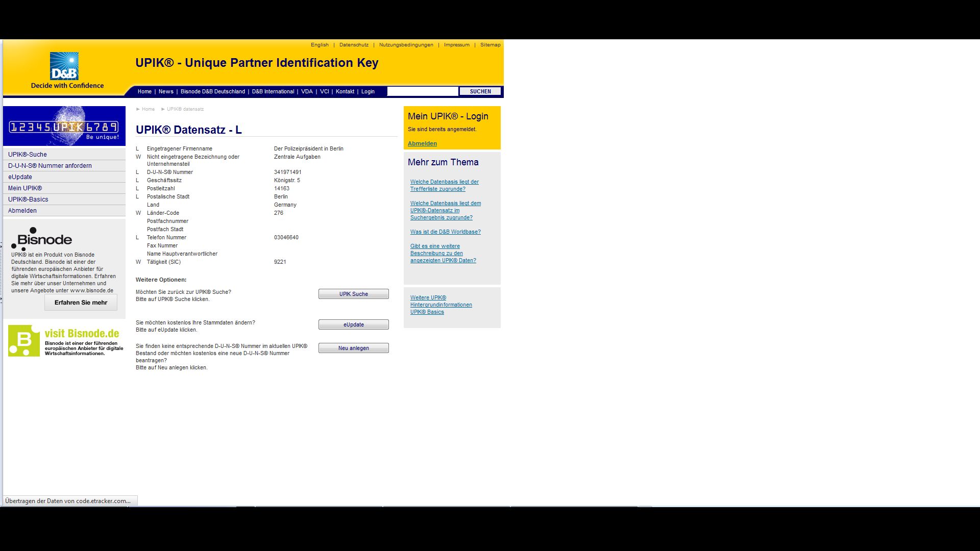Open VDA in navigation bar
The height and width of the screenshot is (551, 980).
(x=307, y=92)
